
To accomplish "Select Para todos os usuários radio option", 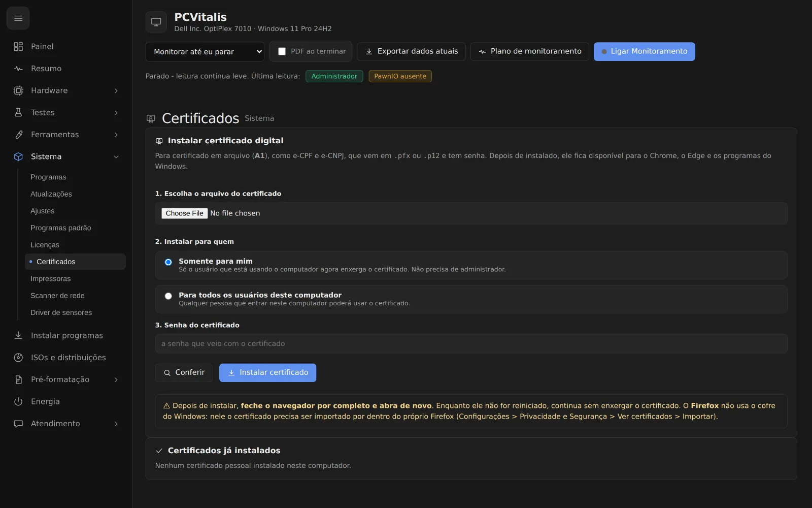I will point(168,296).
